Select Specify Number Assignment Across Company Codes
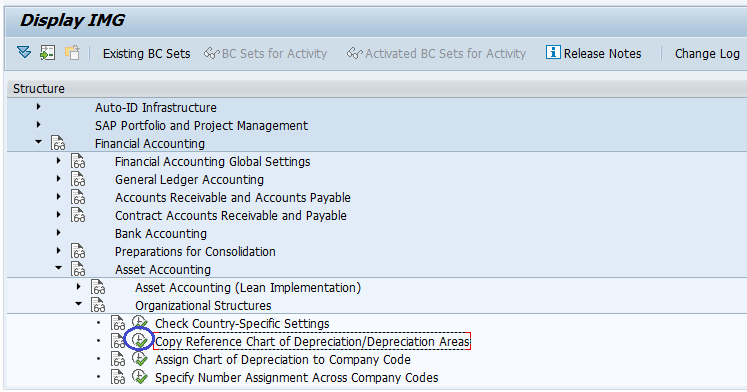Viewport: 747px width, 392px height. coord(296,377)
